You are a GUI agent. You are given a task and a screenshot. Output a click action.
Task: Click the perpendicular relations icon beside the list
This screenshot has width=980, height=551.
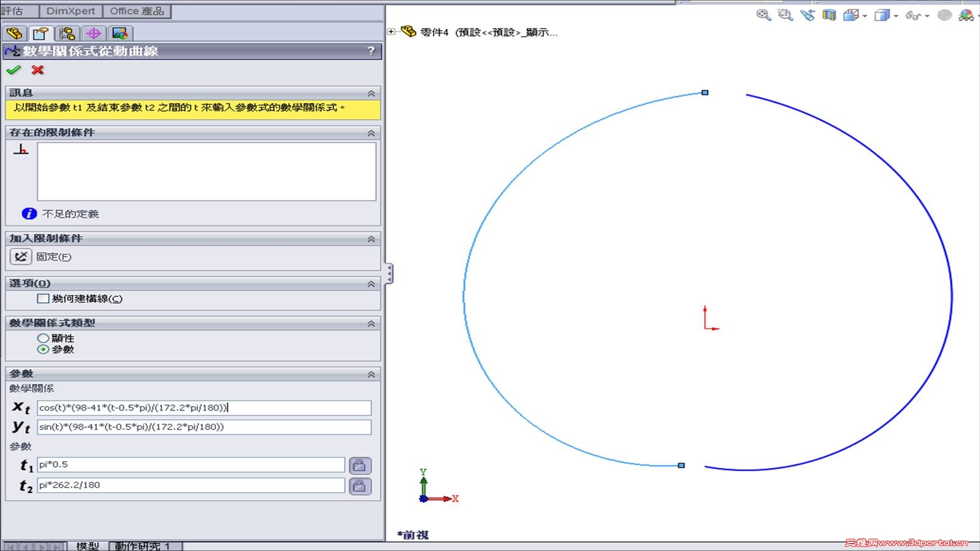[21, 149]
